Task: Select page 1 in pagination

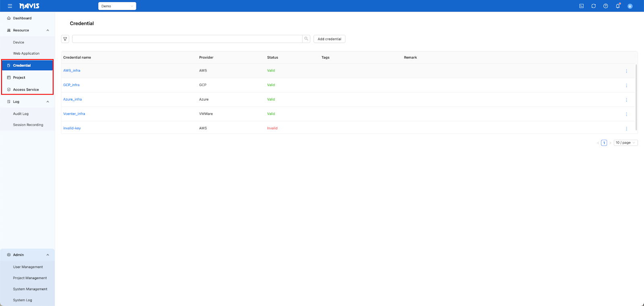Action: point(604,143)
